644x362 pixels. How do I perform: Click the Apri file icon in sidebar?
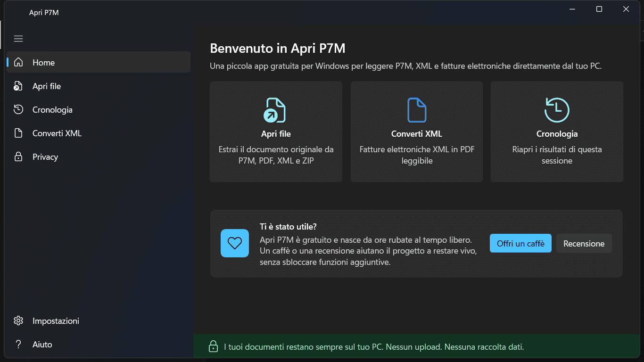[18, 86]
